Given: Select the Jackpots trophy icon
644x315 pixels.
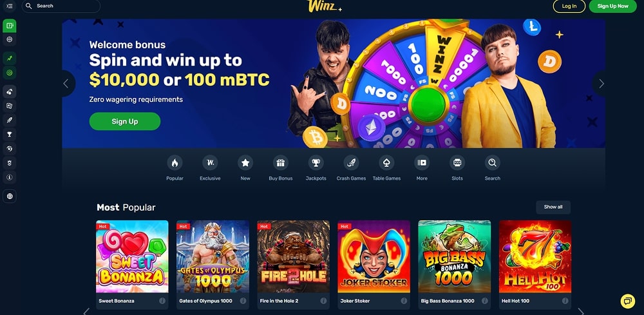Looking at the screenshot, I should tap(316, 163).
